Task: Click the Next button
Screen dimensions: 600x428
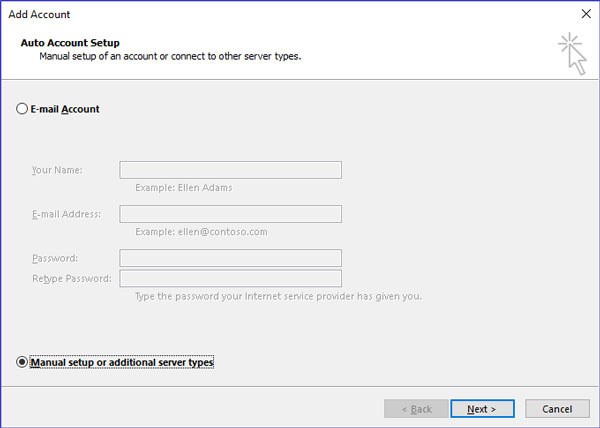Action: click(x=482, y=409)
